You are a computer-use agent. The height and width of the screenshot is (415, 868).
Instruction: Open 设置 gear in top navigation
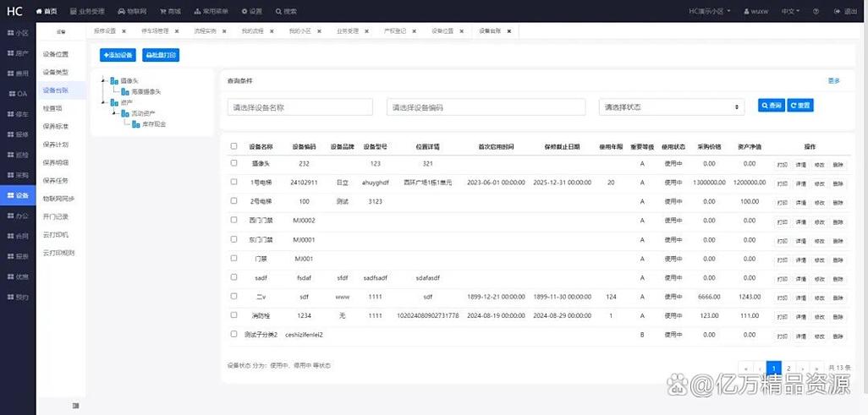tap(244, 11)
